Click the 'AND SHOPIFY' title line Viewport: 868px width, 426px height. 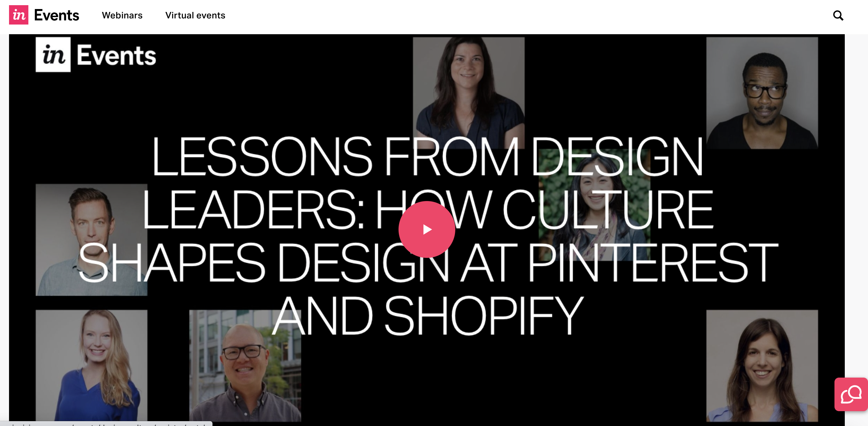click(427, 316)
